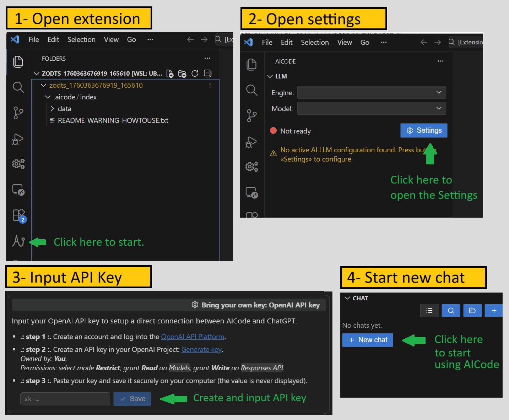Click New Folder icon in step 1 folders header
This screenshot has width=509, height=420.
click(x=182, y=73)
